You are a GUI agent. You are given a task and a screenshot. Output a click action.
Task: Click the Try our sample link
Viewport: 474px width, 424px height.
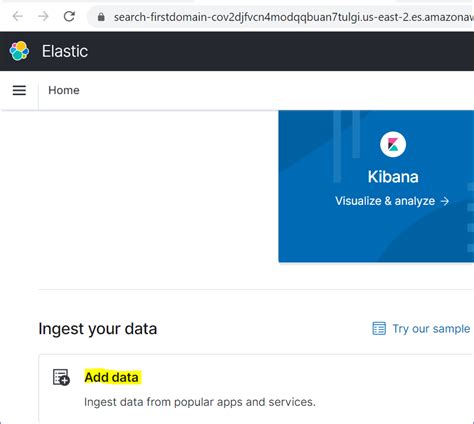click(x=431, y=329)
